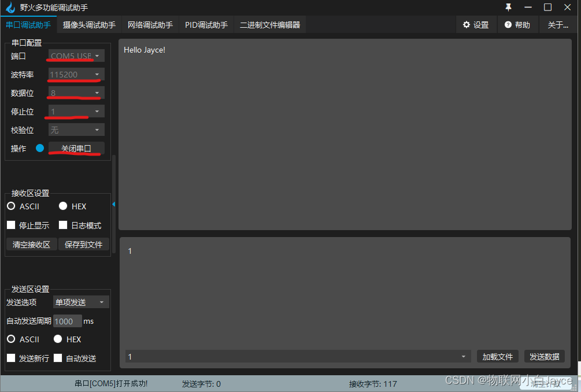The width and height of the screenshot is (581, 392).
Task: Collapse the left panel with blue arrow
Action: click(114, 204)
